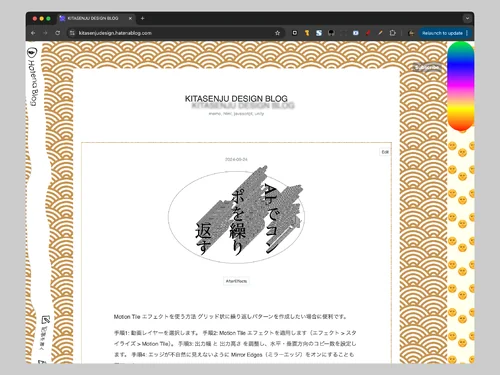Bookmark this page with the star icon
The image size is (500, 375).
pos(277,33)
